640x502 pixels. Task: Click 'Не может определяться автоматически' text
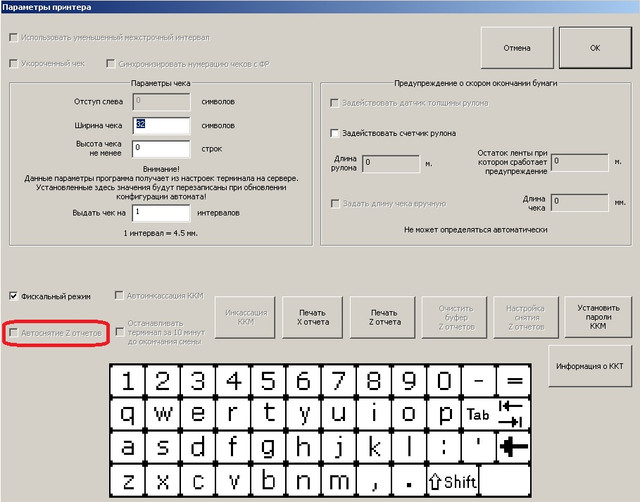[x=476, y=230]
